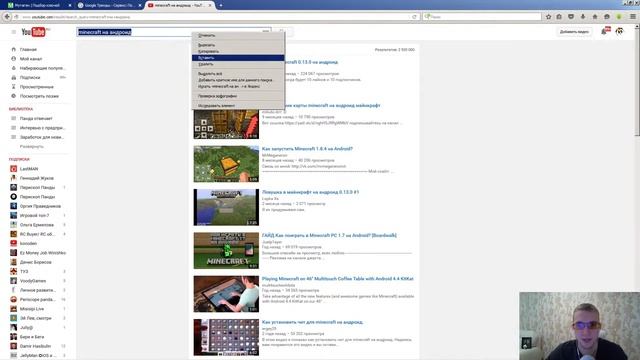
Task: Open YouTube notifications bell
Action: [x=604, y=31]
